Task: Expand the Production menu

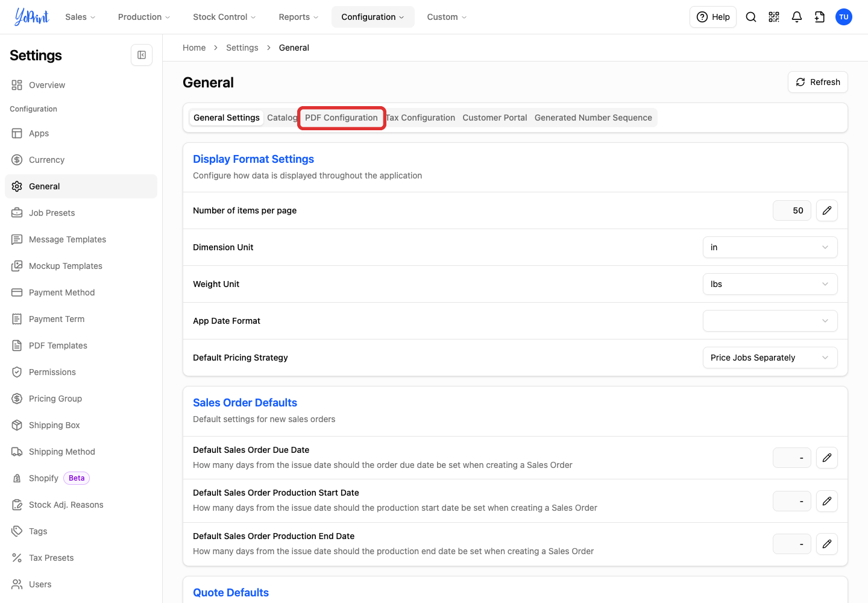Action: (144, 17)
